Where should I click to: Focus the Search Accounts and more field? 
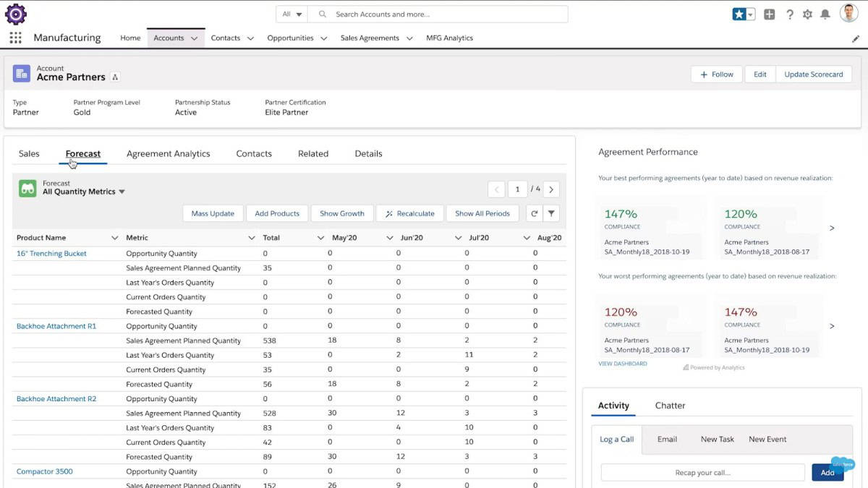coord(438,14)
